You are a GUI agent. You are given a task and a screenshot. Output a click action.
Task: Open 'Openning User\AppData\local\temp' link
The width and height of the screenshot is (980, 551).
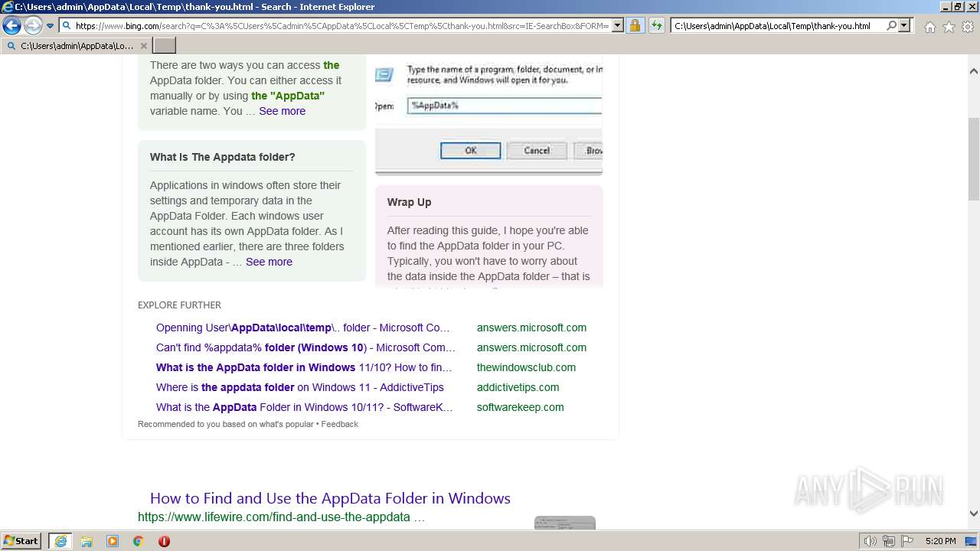click(x=303, y=328)
